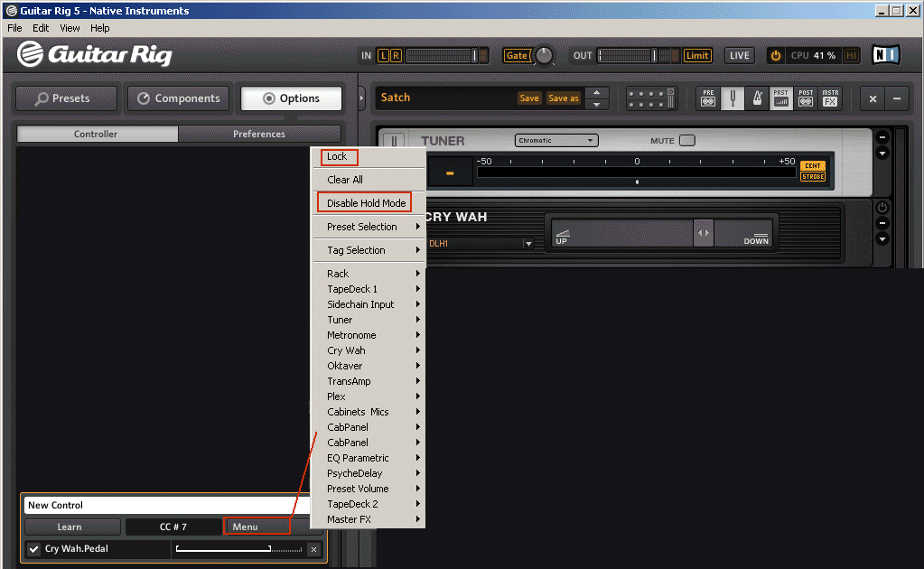
Task: Choose Lock from context menu
Action: [369, 156]
